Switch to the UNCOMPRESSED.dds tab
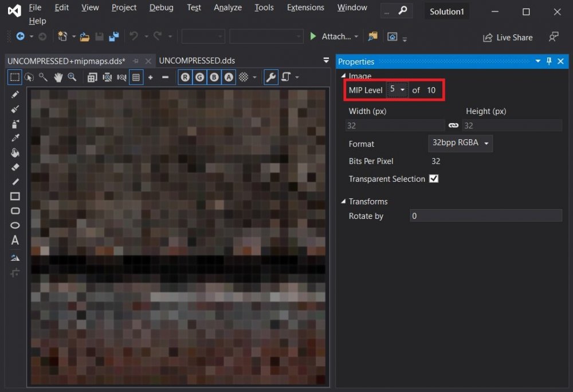Viewport: 573px width, 392px height. point(197,61)
